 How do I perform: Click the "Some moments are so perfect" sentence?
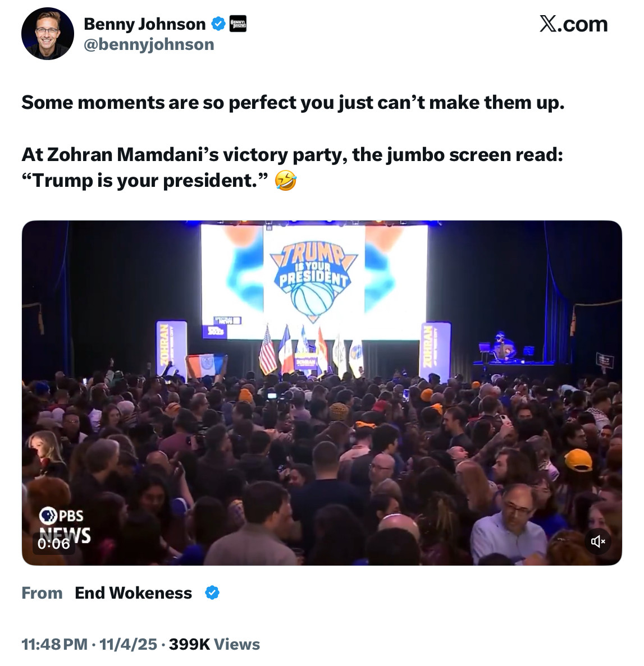[x=293, y=103]
